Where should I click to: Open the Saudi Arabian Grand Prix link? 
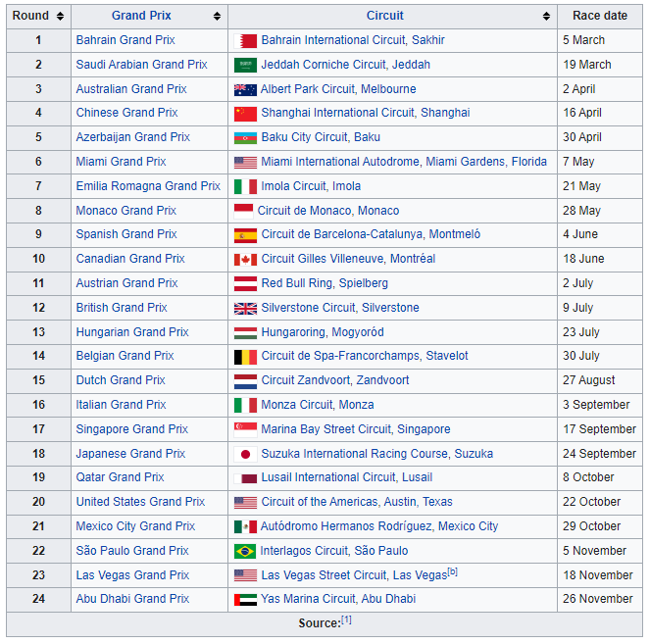click(x=141, y=65)
